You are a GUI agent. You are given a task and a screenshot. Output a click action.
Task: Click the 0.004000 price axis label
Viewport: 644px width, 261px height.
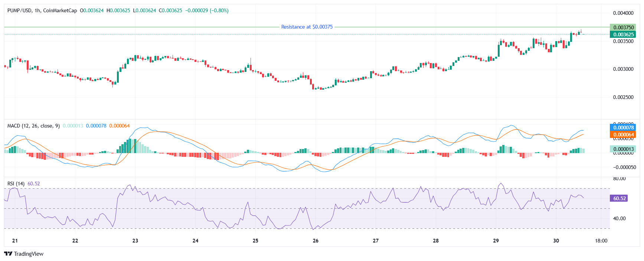point(623,13)
